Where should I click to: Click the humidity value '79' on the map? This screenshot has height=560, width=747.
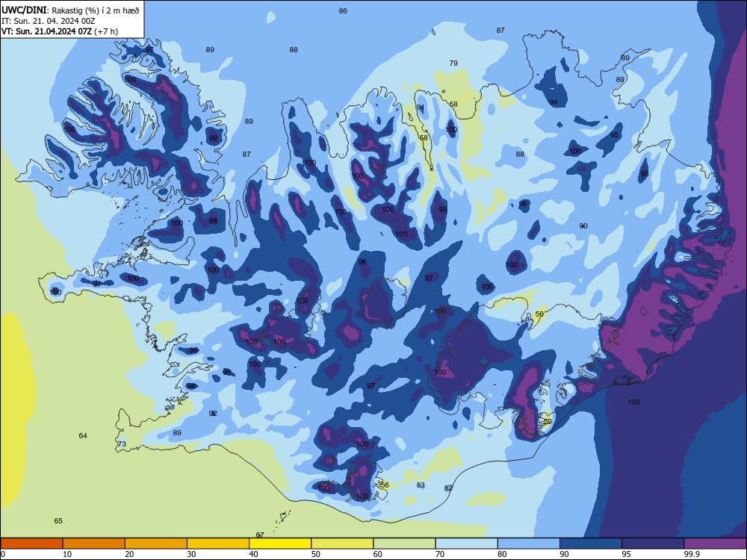(x=453, y=63)
